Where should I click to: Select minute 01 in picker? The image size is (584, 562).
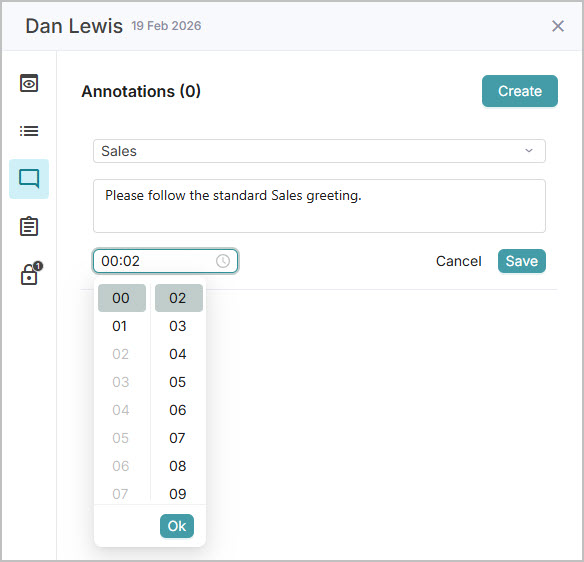(121, 326)
